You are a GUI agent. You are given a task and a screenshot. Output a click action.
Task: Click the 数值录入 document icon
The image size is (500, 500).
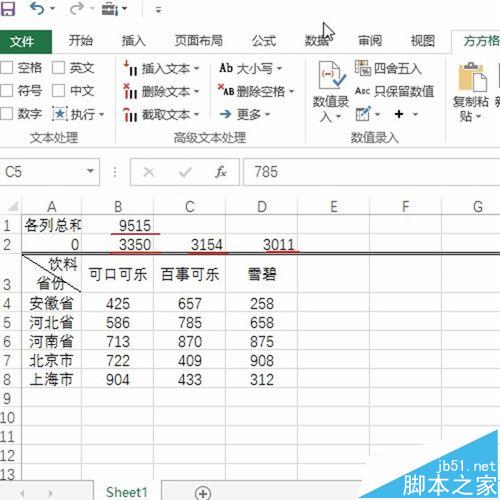331,75
